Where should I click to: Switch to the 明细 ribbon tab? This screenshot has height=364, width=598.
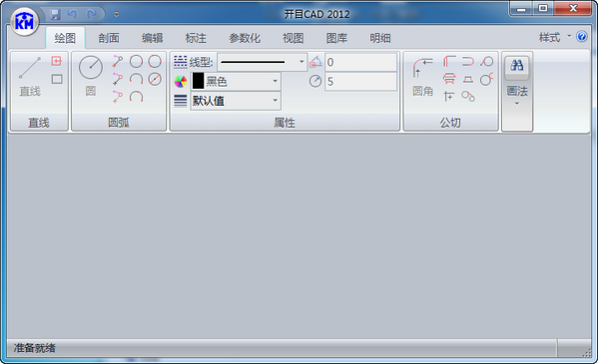click(380, 38)
